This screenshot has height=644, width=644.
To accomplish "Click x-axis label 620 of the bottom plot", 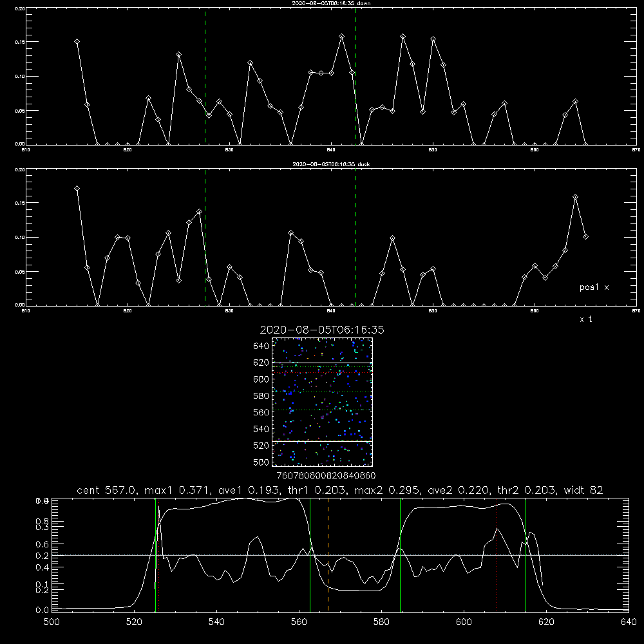I will [546, 622].
